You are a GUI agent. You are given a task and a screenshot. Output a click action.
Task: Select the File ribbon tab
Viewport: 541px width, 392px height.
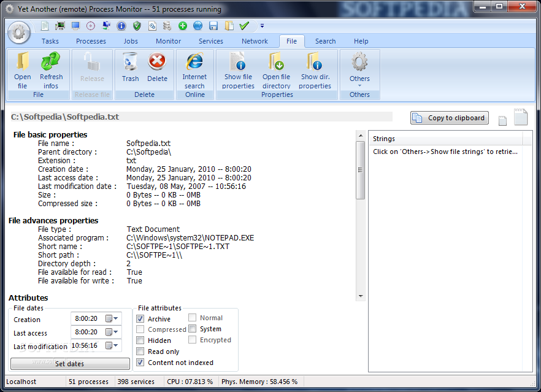point(291,41)
